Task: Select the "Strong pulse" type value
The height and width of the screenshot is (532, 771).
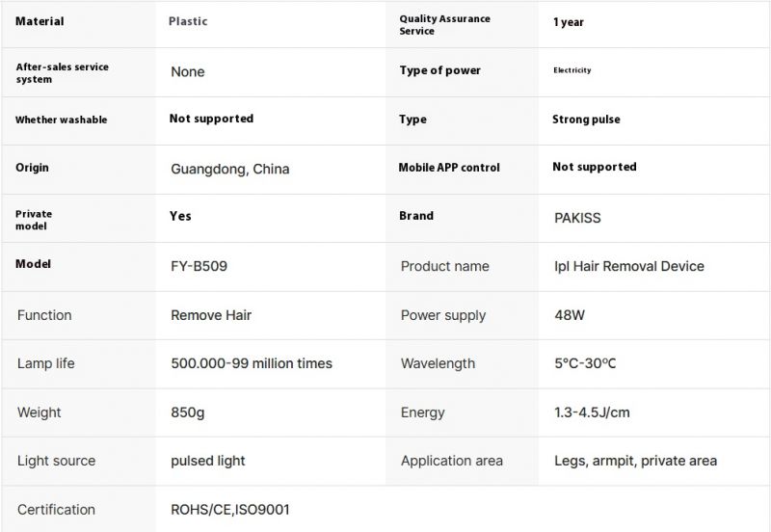Action: pyautogui.click(x=586, y=120)
